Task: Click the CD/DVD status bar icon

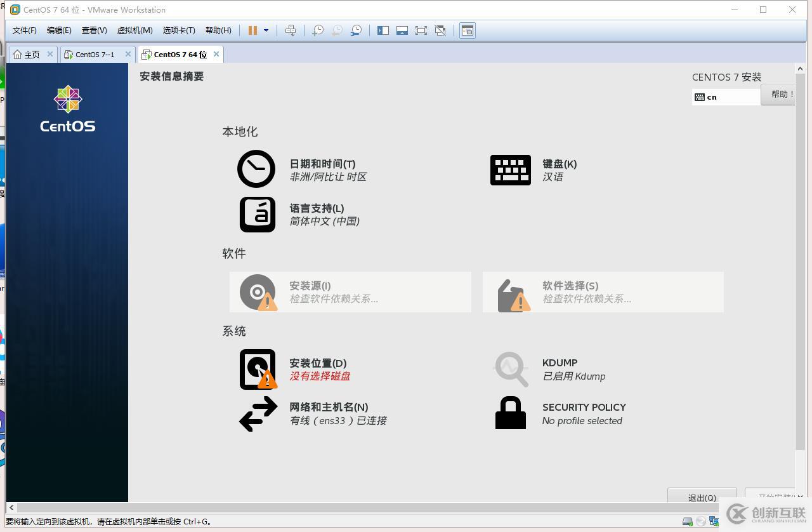Action: point(701,521)
